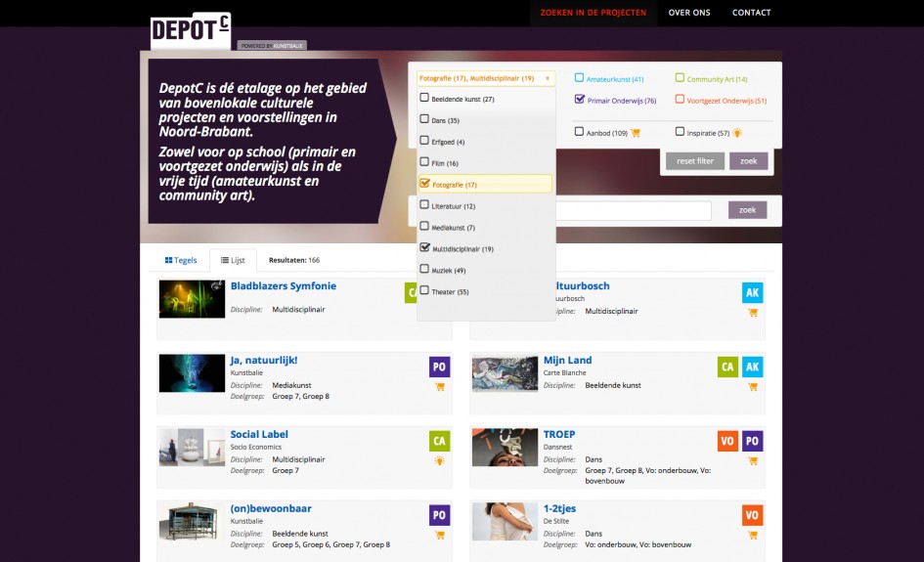Click the CA badge on Social Label
The image size is (924, 562).
pyautogui.click(x=439, y=441)
